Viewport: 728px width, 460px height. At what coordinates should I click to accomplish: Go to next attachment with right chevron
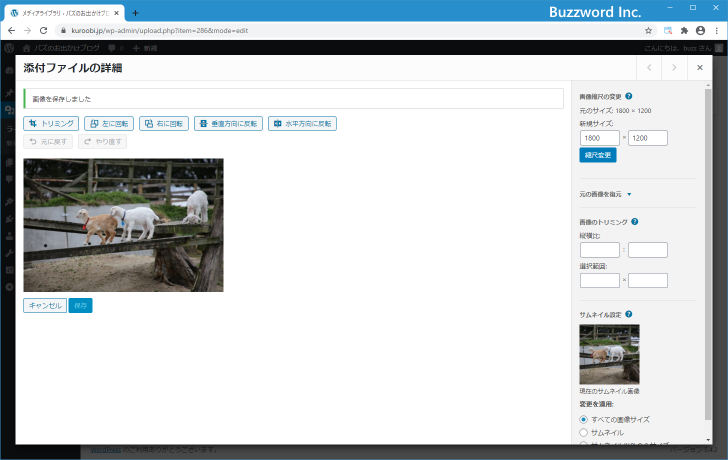pos(674,68)
